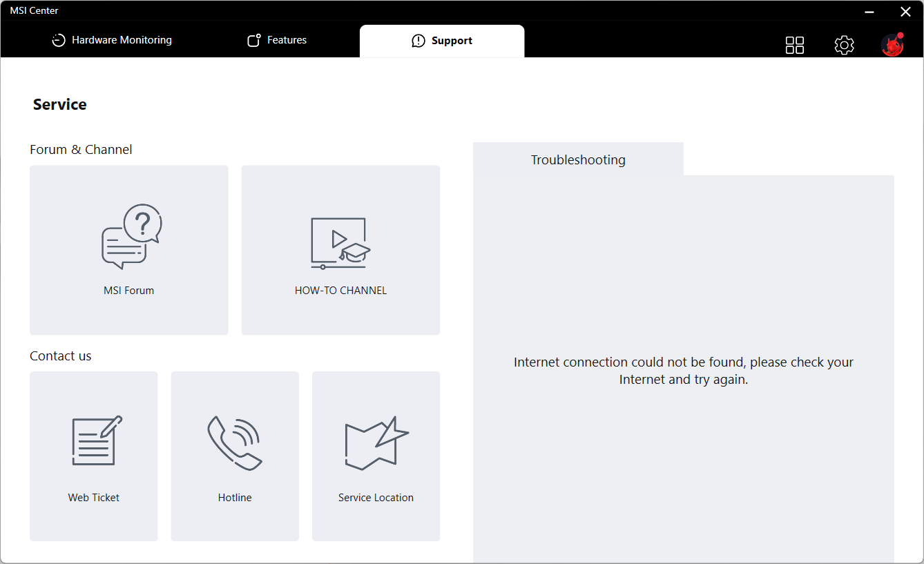
Task: Close the MSI Center window
Action: [x=905, y=12]
